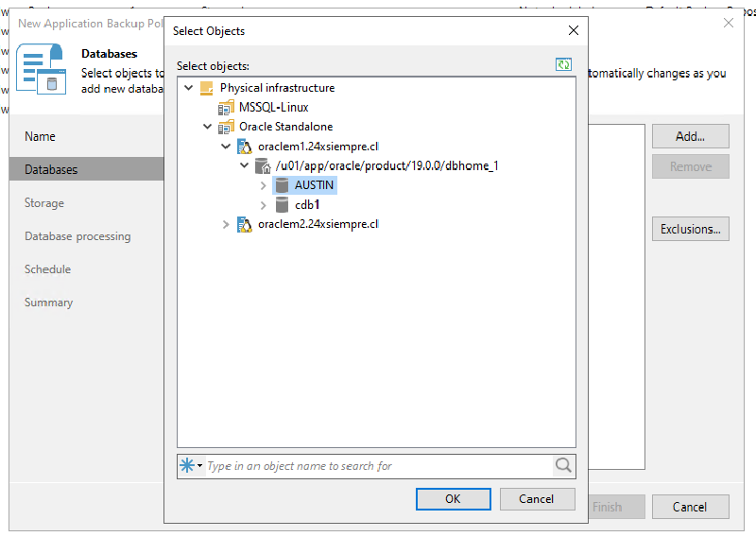Go to the Schedule wizard step
Viewport: 756px width, 554px height.
(x=48, y=269)
